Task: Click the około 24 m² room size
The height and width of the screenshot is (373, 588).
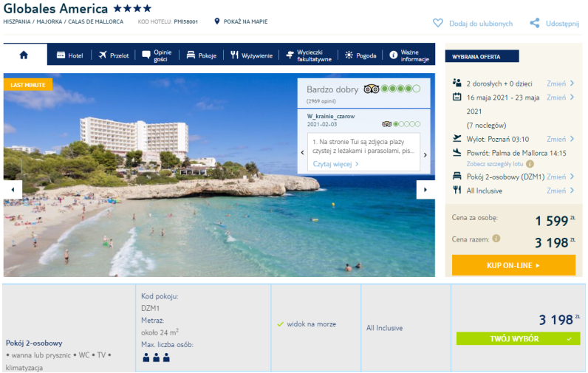Action: click(x=160, y=332)
